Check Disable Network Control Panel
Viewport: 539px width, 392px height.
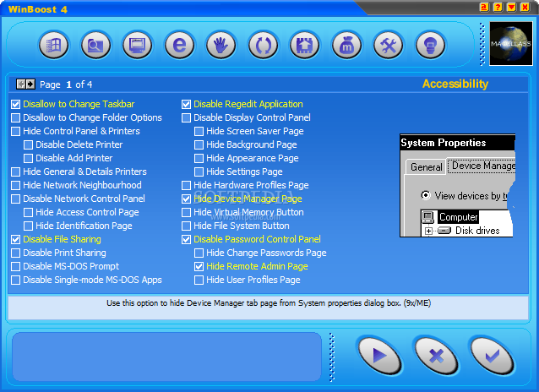pyautogui.click(x=15, y=199)
